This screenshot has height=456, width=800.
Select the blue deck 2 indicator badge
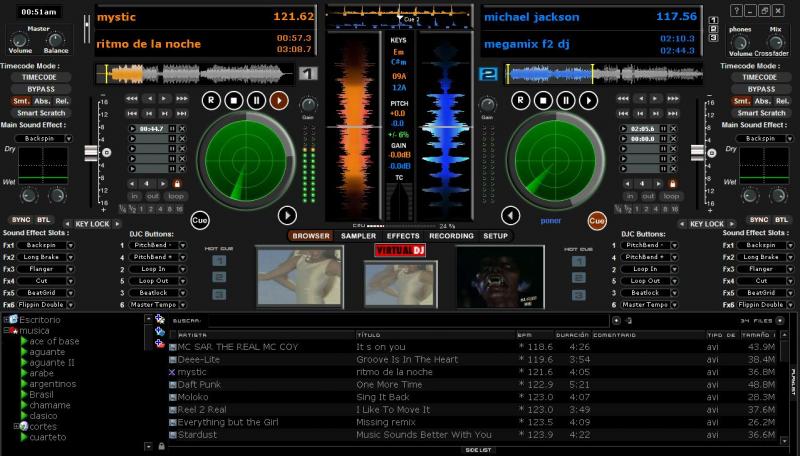(488, 74)
